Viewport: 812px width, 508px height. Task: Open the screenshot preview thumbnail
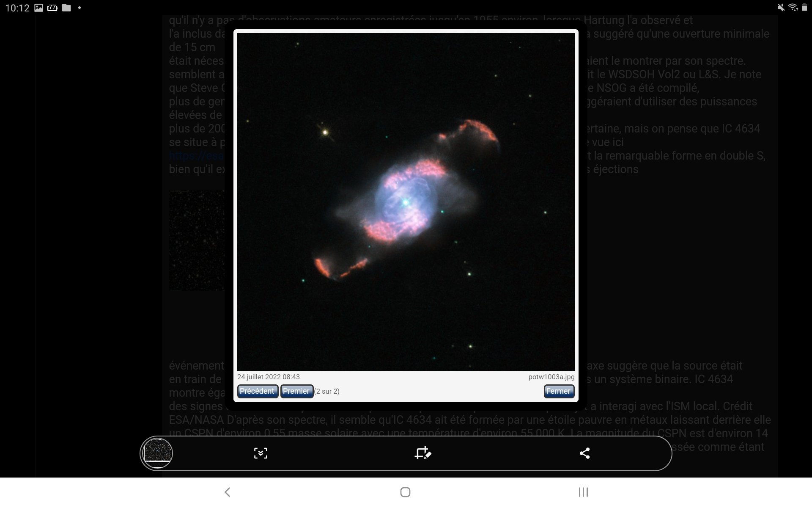(x=157, y=453)
